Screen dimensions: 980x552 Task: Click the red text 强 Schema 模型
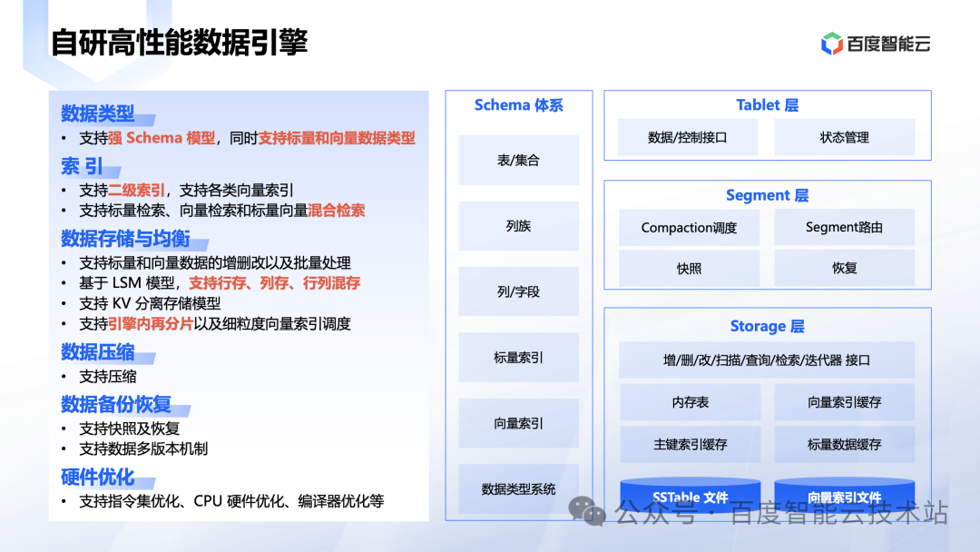pyautogui.click(x=162, y=138)
